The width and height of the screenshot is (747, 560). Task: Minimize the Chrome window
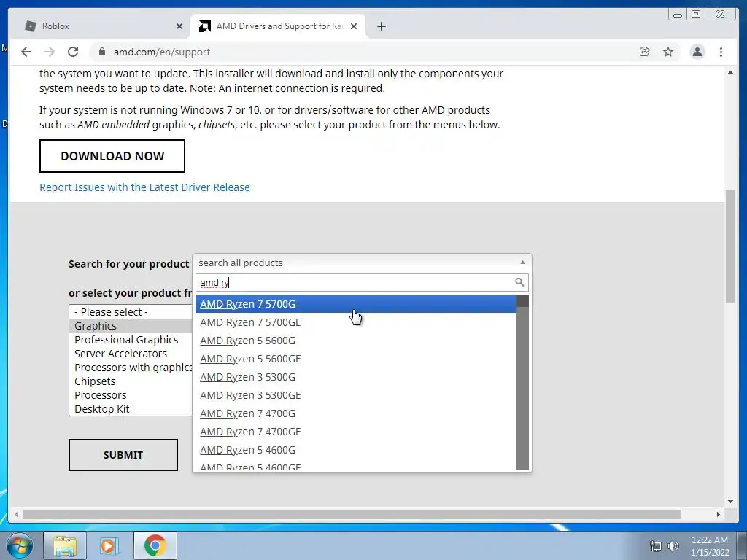click(x=678, y=15)
